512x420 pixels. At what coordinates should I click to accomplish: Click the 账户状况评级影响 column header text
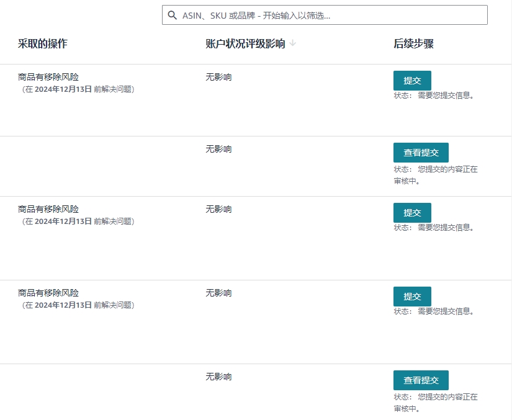pyautogui.click(x=245, y=43)
